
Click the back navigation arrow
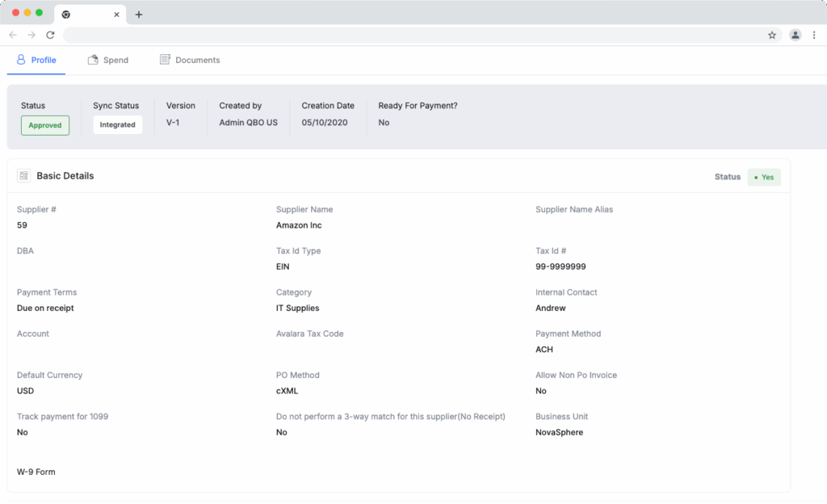[x=12, y=35]
